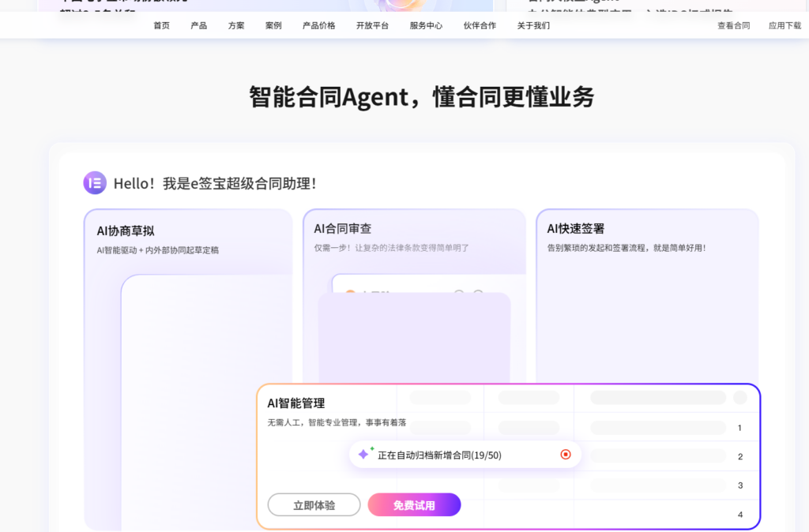Click the 智能合同Agent main heading
This screenshot has height=532, width=809.
[x=422, y=97]
